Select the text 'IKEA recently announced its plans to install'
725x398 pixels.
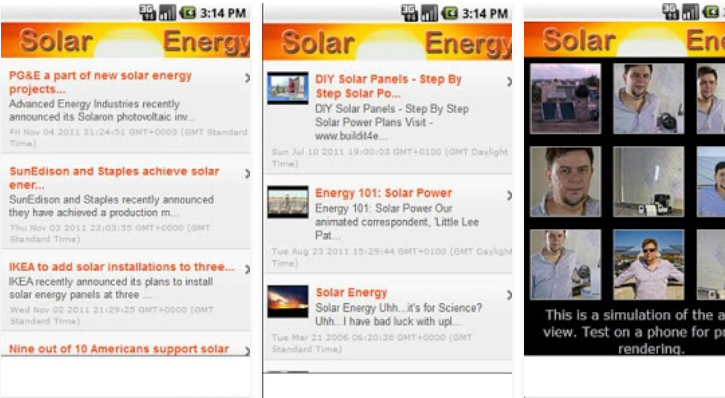point(111,282)
